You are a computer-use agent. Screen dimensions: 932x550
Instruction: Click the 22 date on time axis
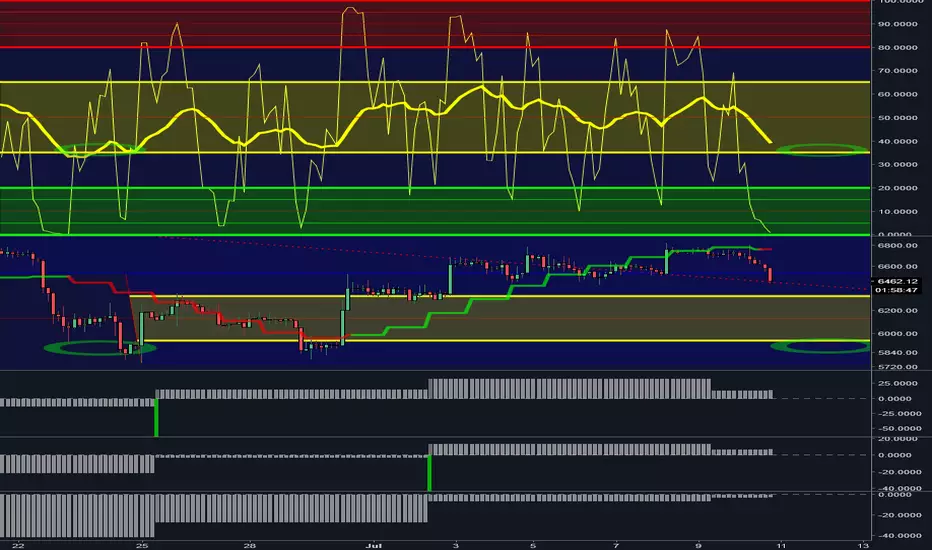pos(18,545)
